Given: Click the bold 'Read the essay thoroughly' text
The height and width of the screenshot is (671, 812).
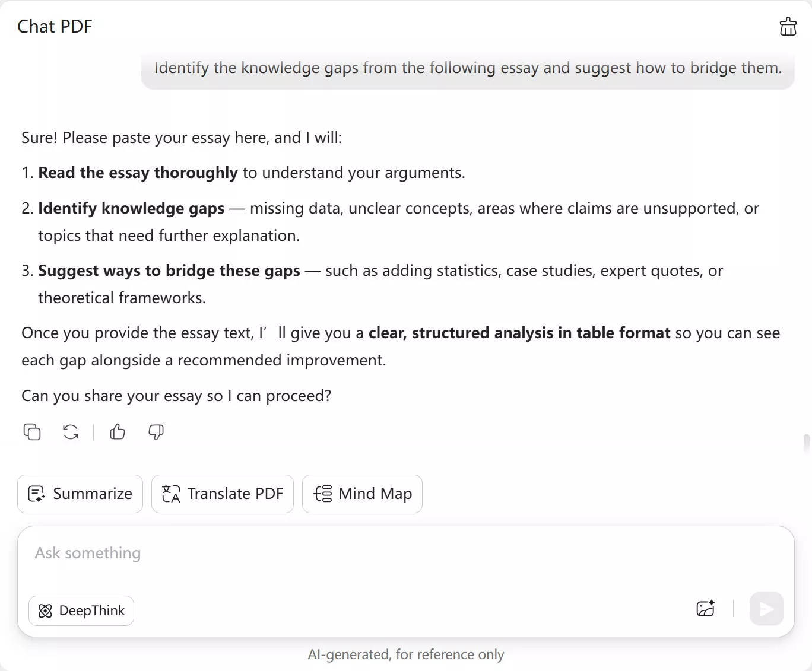Looking at the screenshot, I should (x=138, y=173).
